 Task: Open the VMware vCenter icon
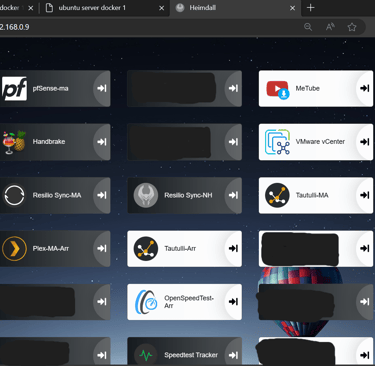(x=277, y=142)
